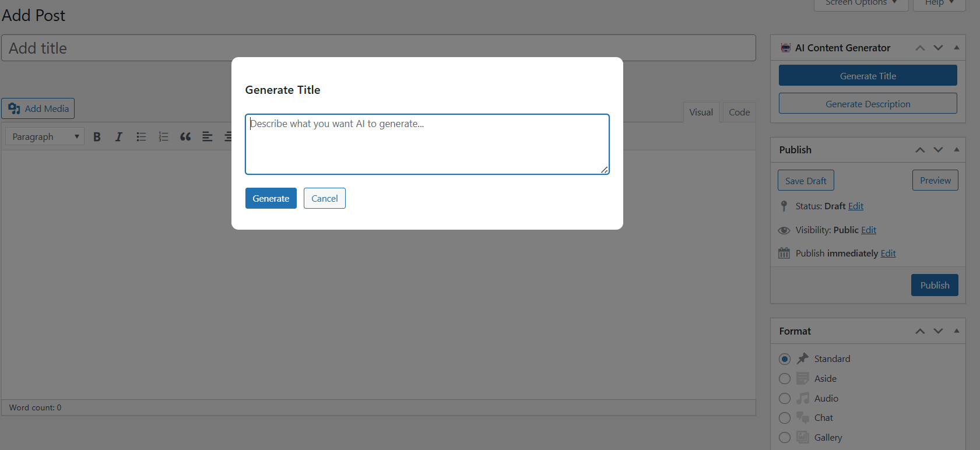Switch to the Code editor tab
Screen dimensions: 980x450
pos(739,112)
